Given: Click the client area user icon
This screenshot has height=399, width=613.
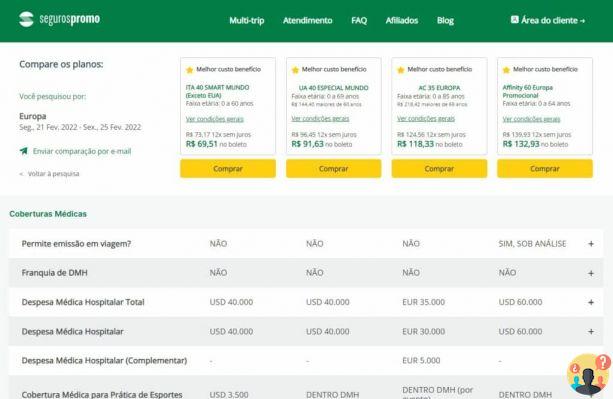Looking at the screenshot, I should coord(514,20).
